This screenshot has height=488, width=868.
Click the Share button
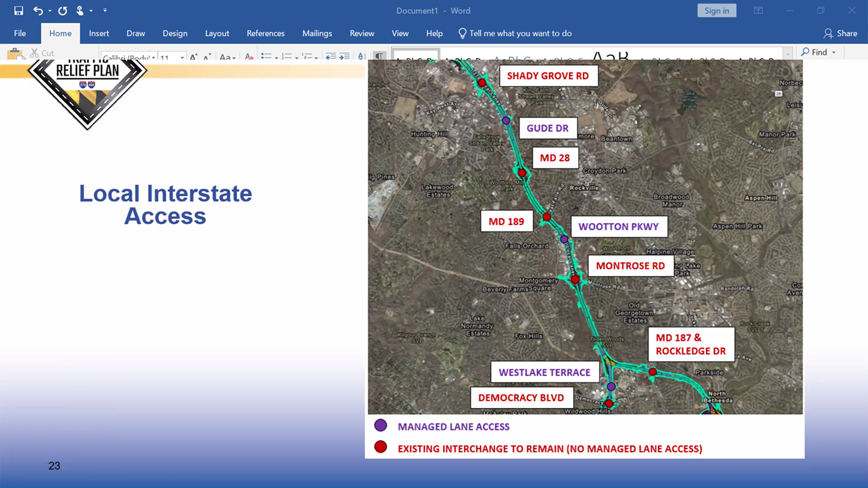[839, 33]
